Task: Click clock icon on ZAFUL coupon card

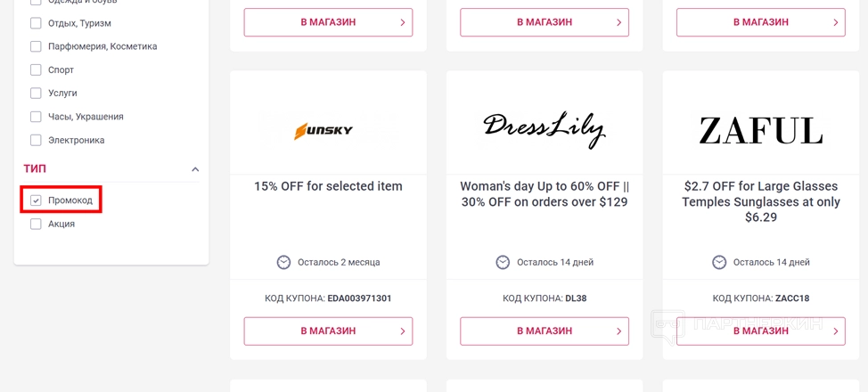Action: pyautogui.click(x=719, y=262)
